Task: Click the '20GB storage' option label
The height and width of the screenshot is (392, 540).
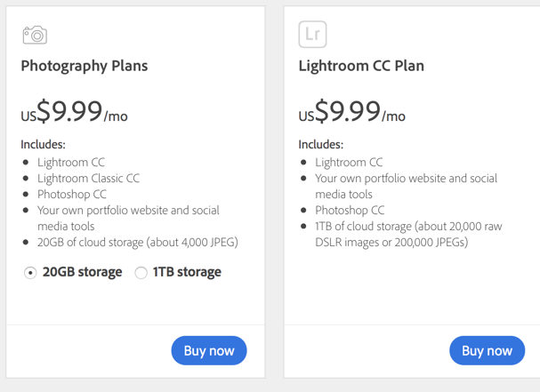Action: click(83, 272)
